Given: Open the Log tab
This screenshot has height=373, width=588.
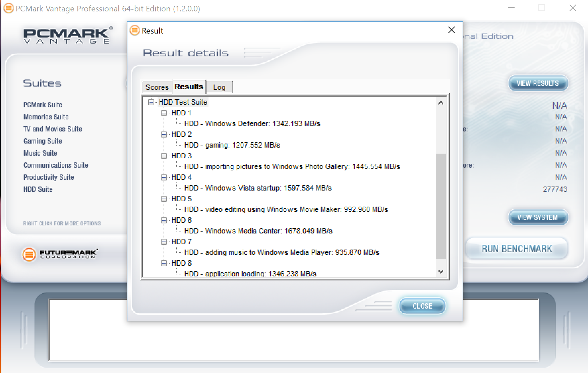Looking at the screenshot, I should coord(219,87).
